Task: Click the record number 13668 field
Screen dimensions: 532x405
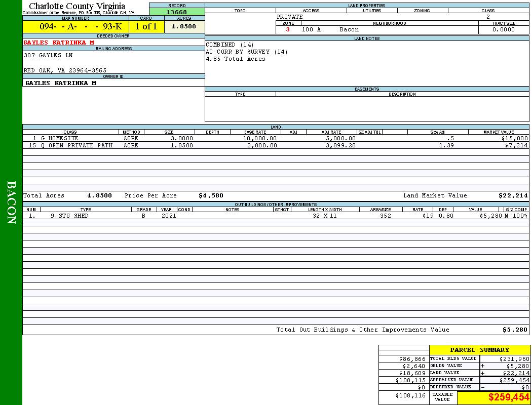Action: (177, 12)
